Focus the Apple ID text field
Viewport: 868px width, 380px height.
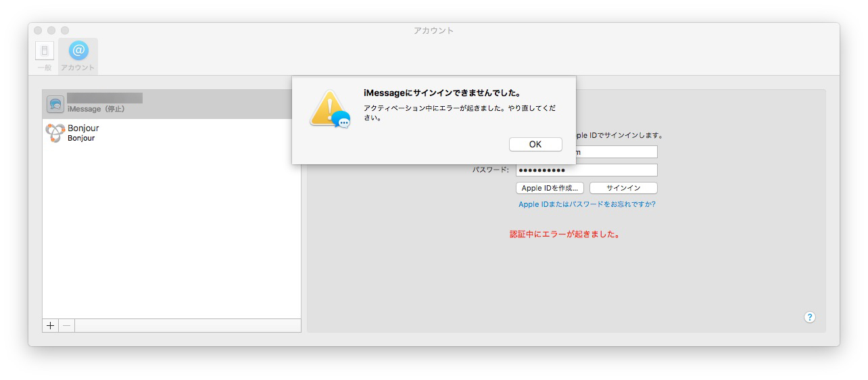click(616, 152)
